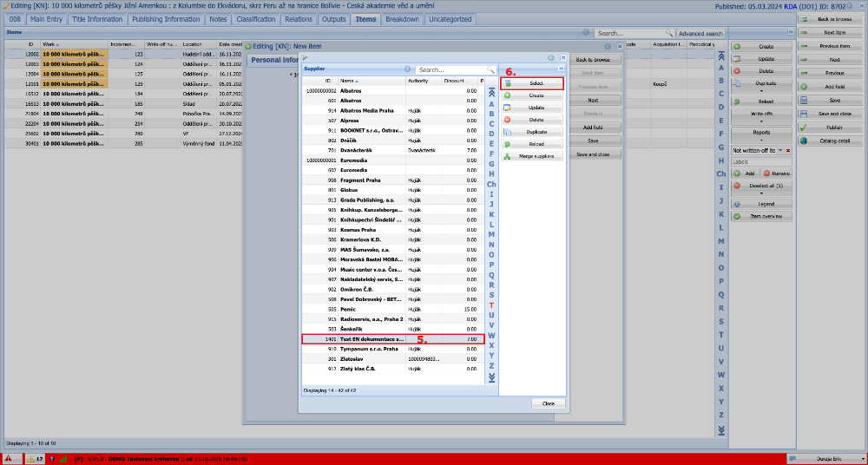Image resolution: width=868 pixels, height=465 pixels.
Task: Clear the Not written-off filter with red x
Action: (x=788, y=150)
